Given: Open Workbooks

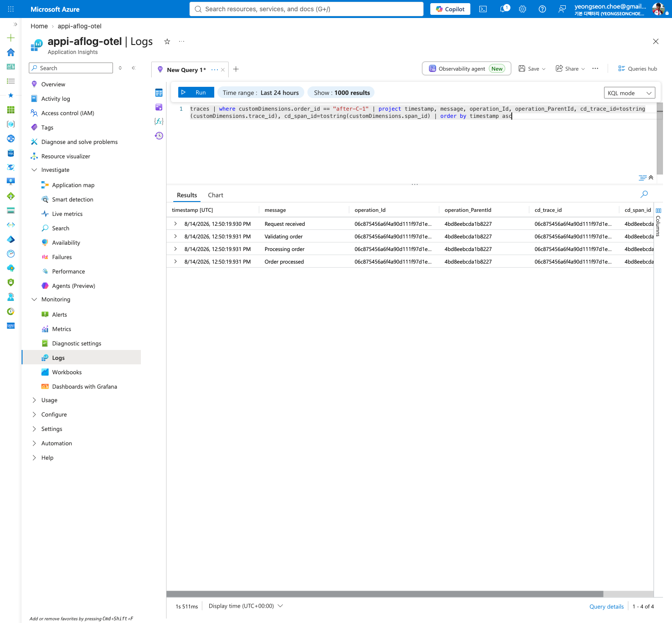Looking at the screenshot, I should pyautogui.click(x=67, y=372).
